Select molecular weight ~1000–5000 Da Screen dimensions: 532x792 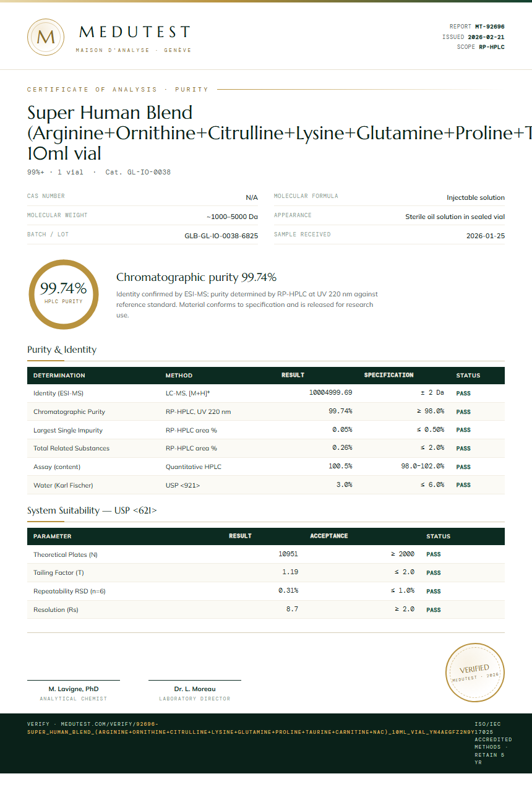[232, 217]
